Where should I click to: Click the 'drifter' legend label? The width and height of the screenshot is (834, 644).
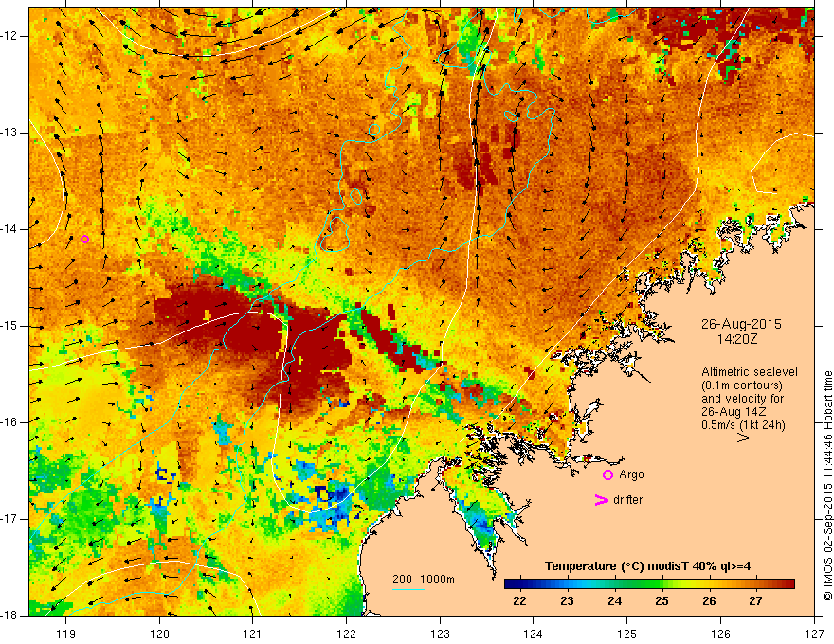point(627,500)
